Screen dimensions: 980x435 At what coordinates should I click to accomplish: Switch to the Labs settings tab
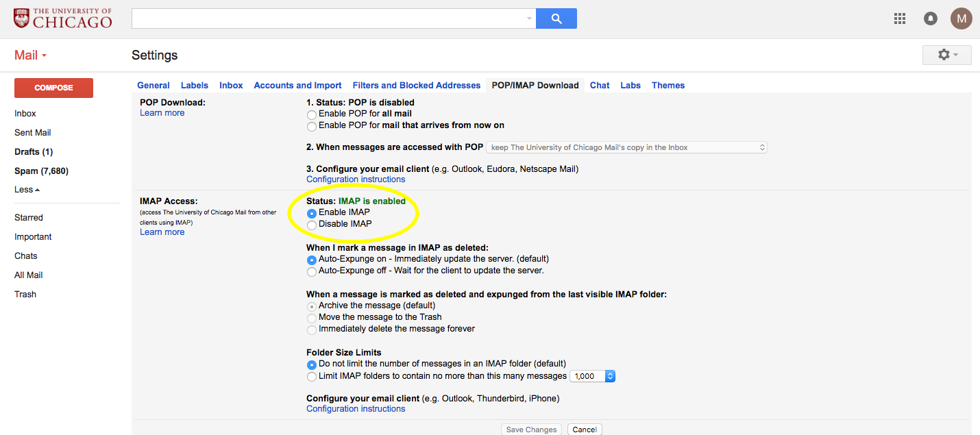[x=630, y=86]
